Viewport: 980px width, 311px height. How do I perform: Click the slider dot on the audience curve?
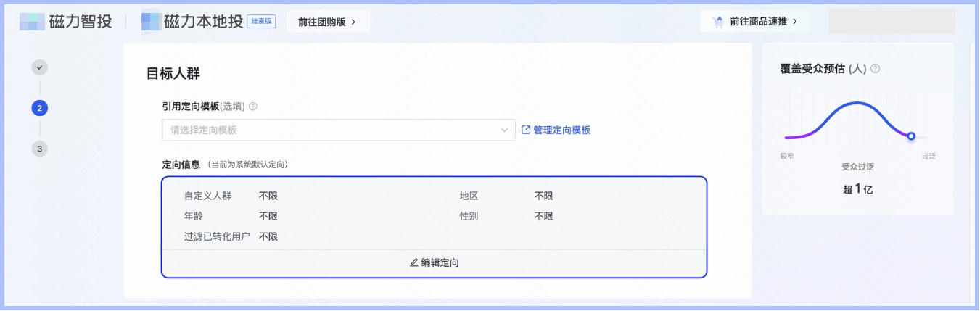(x=911, y=136)
